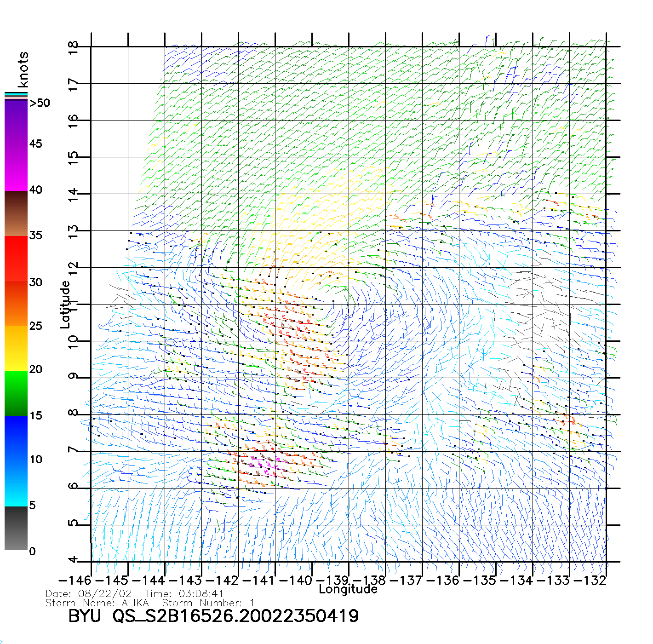This screenshot has height=644, width=653.
Task: Click longitude tick label '-140'
Action: click(296, 580)
